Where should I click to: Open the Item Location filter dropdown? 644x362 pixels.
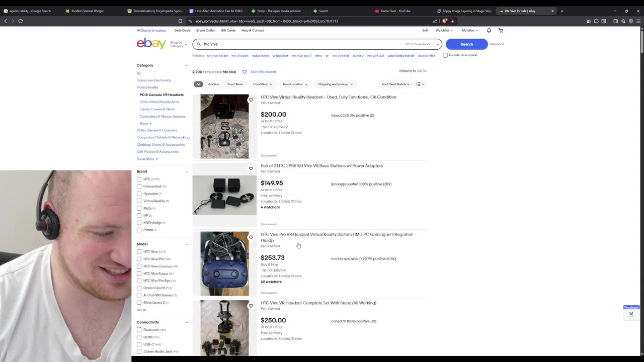pos(295,84)
